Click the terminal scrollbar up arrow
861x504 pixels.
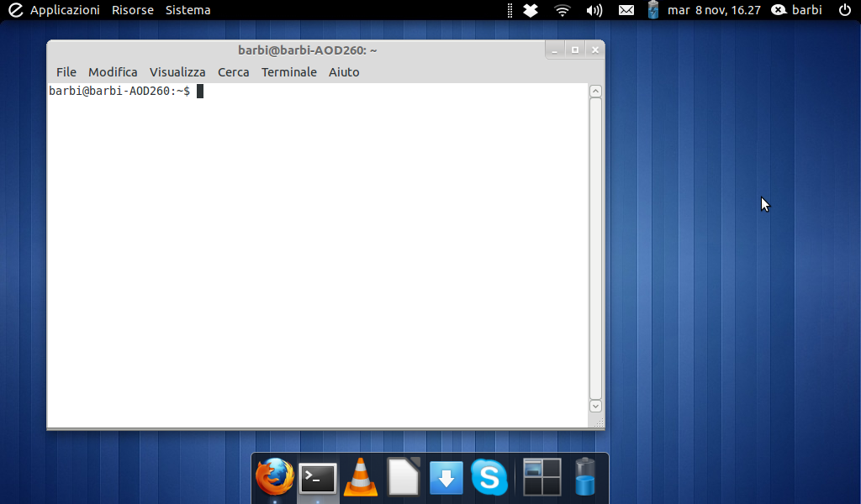point(595,91)
